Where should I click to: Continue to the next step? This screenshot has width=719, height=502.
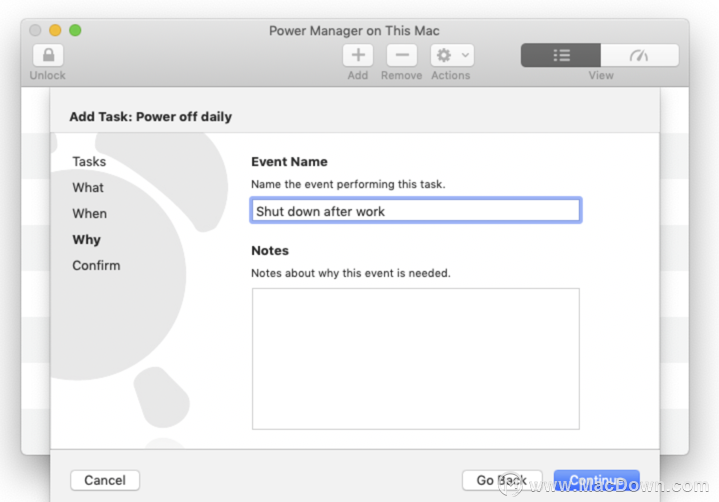click(x=597, y=480)
